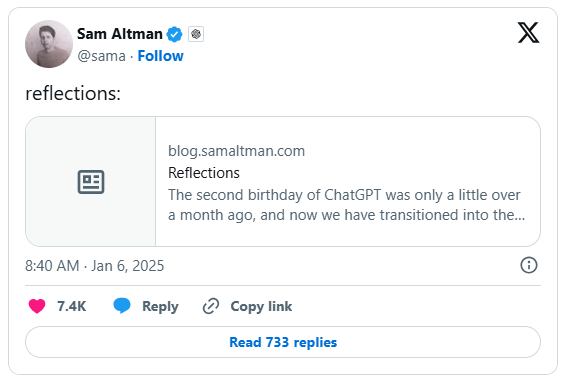568x384 pixels.
Task: Open the tweet info circle icon
Action: 529,265
